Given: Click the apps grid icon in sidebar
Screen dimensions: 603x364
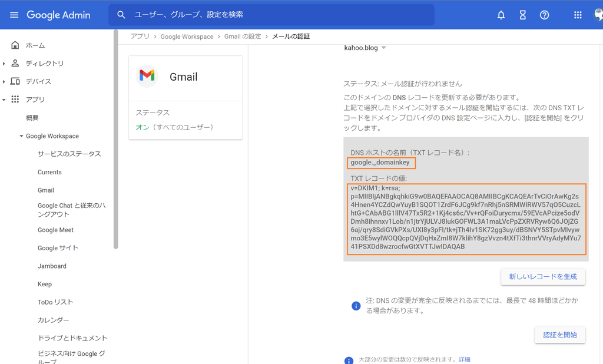Looking at the screenshot, I should coord(15,100).
